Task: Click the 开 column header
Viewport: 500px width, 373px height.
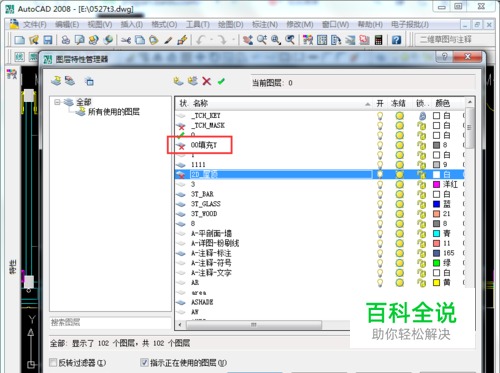Action: click(x=380, y=103)
